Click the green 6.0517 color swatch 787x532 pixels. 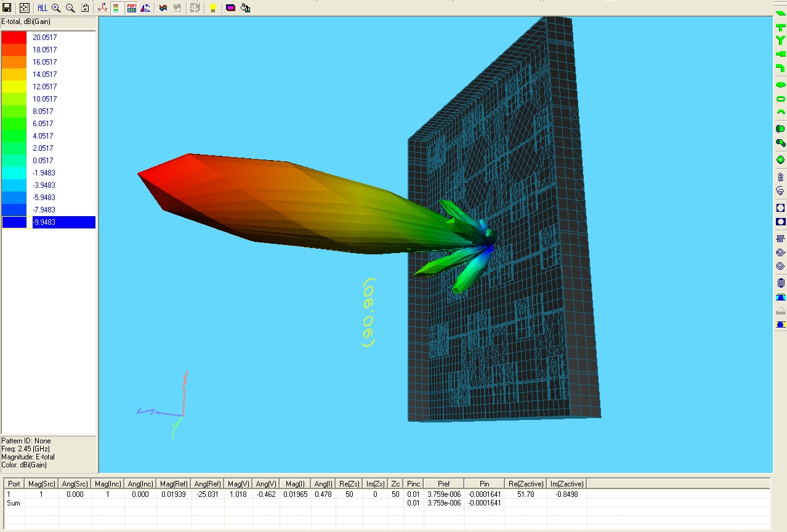(14, 123)
